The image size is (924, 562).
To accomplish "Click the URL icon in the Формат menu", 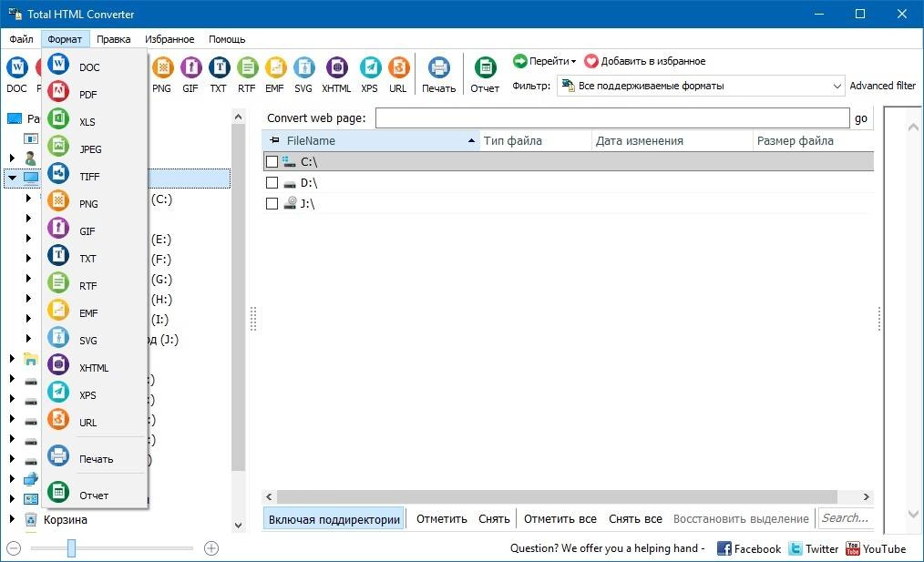I will (58, 419).
